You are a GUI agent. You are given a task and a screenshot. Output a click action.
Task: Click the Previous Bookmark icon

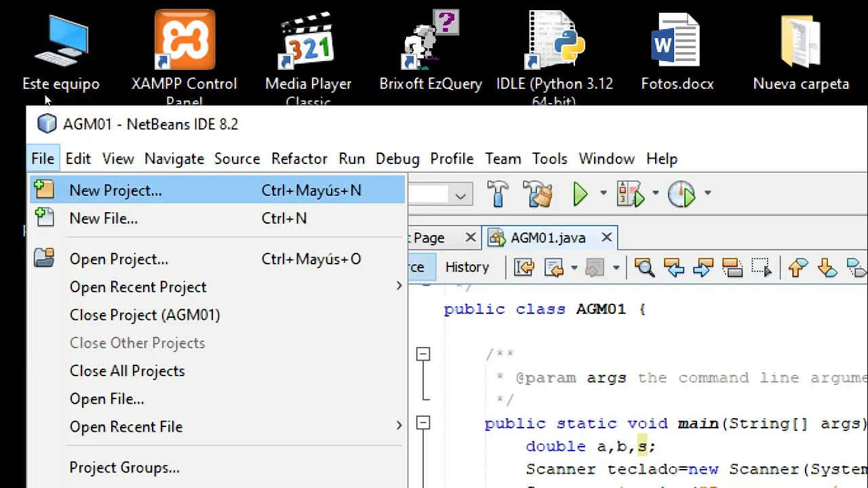click(x=798, y=268)
